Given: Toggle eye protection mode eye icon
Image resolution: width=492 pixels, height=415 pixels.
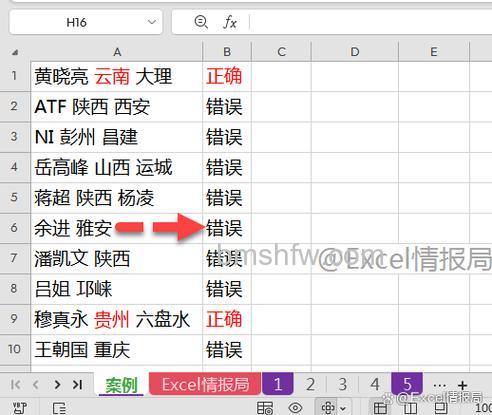Looking at the screenshot, I should click(295, 408).
